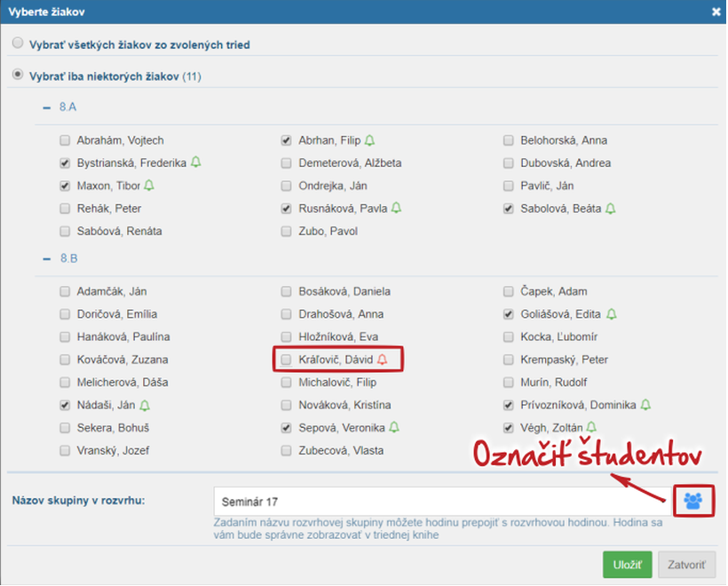Tick the checkbox for Čapek, Adam
Screen dimensions: 728x586
pyautogui.click(x=508, y=291)
